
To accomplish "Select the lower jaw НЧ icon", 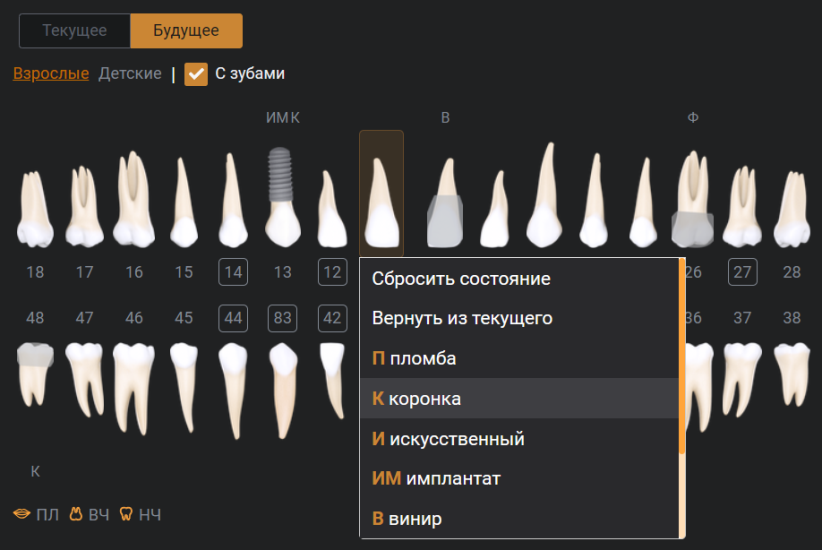I will (126, 515).
